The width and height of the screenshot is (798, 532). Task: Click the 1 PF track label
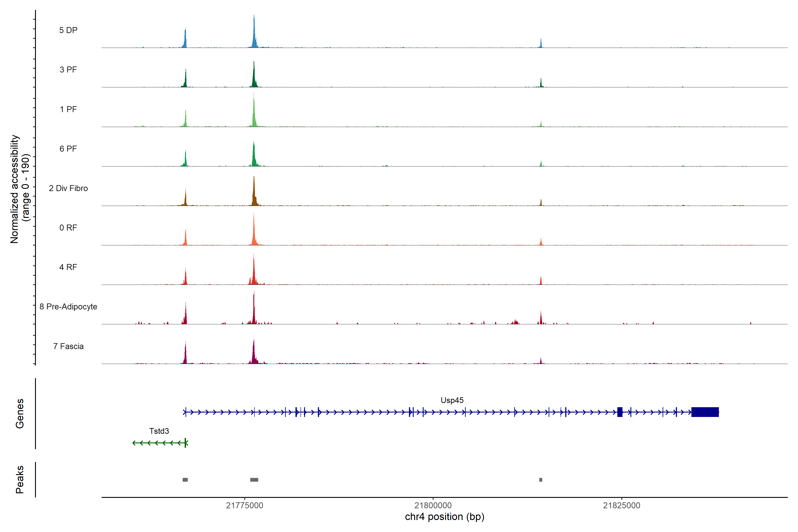[x=68, y=109]
